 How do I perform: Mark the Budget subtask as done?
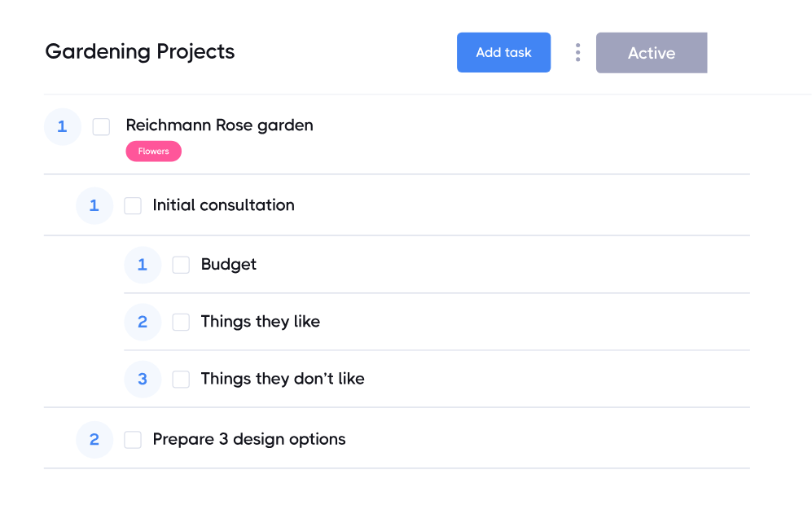[x=181, y=265]
